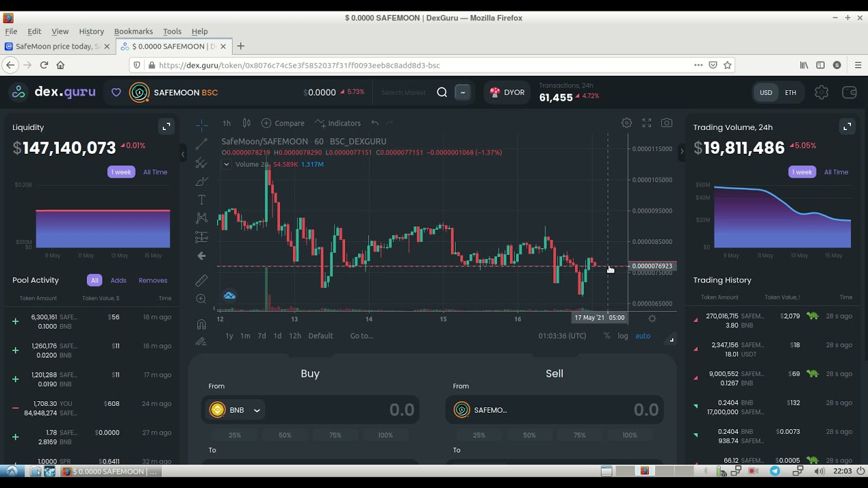
Task: Open chart properties gear icon
Action: 627,123
